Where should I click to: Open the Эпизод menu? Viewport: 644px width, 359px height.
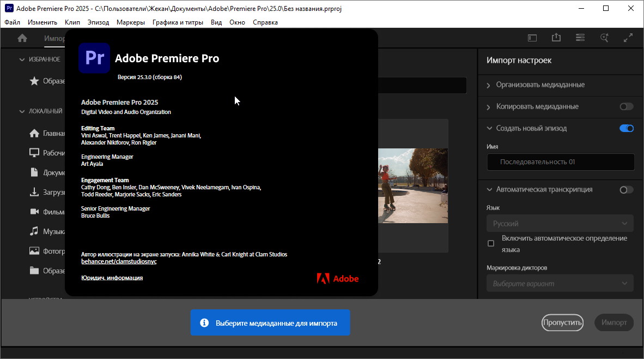98,22
